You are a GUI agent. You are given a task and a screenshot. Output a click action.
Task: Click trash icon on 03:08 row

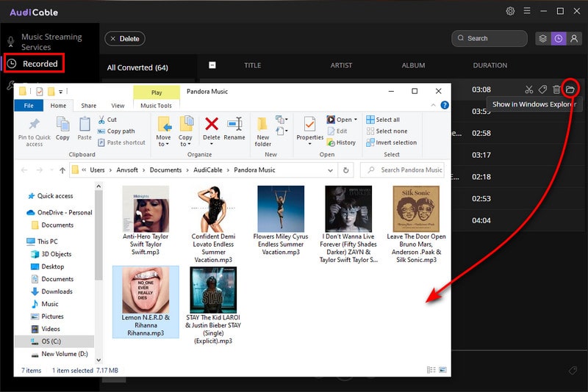pos(556,90)
